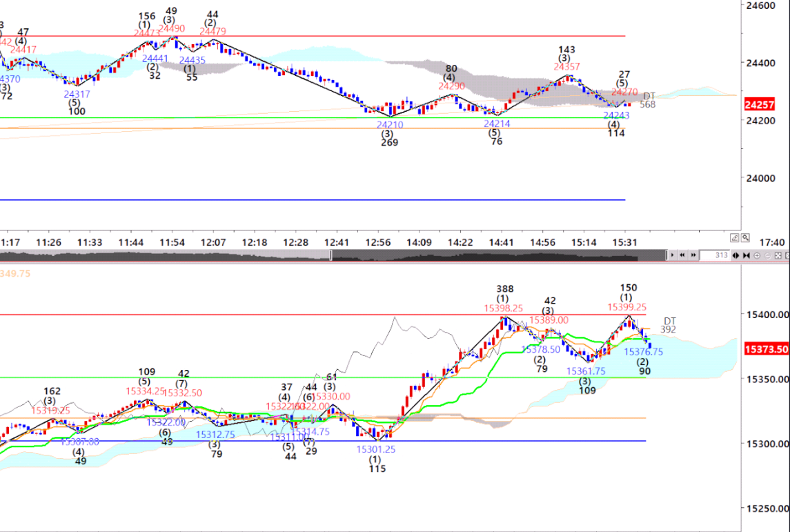
Task: Zoom out using the circled minus icon
Action: click(767, 255)
